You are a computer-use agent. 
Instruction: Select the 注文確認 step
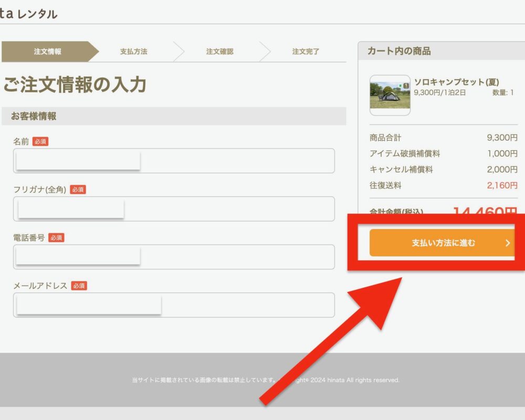click(x=219, y=51)
